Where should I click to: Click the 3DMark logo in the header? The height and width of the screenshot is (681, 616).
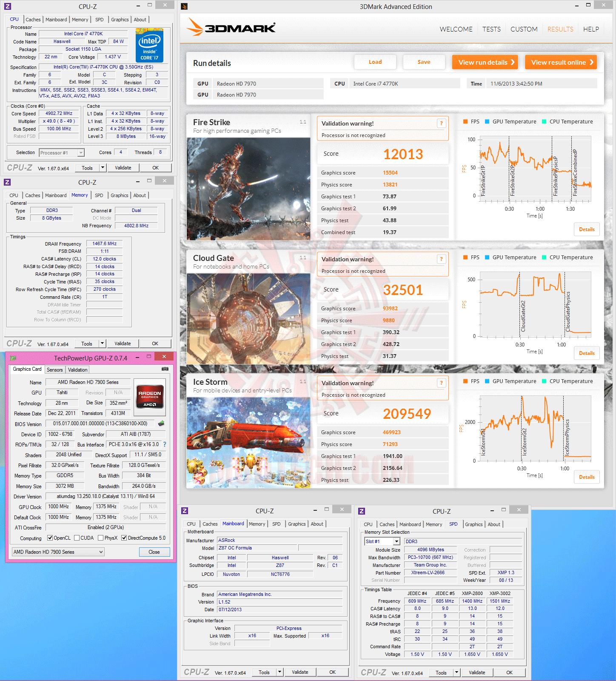pyautogui.click(x=231, y=28)
